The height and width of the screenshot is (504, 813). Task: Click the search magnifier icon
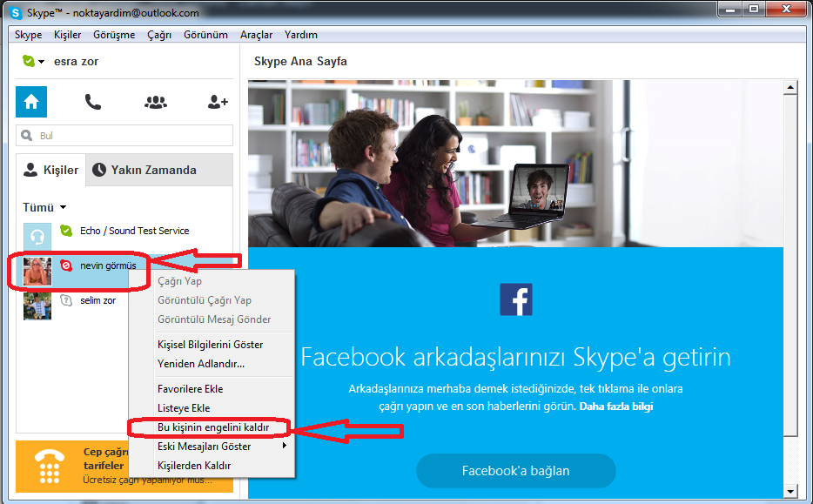point(26,135)
